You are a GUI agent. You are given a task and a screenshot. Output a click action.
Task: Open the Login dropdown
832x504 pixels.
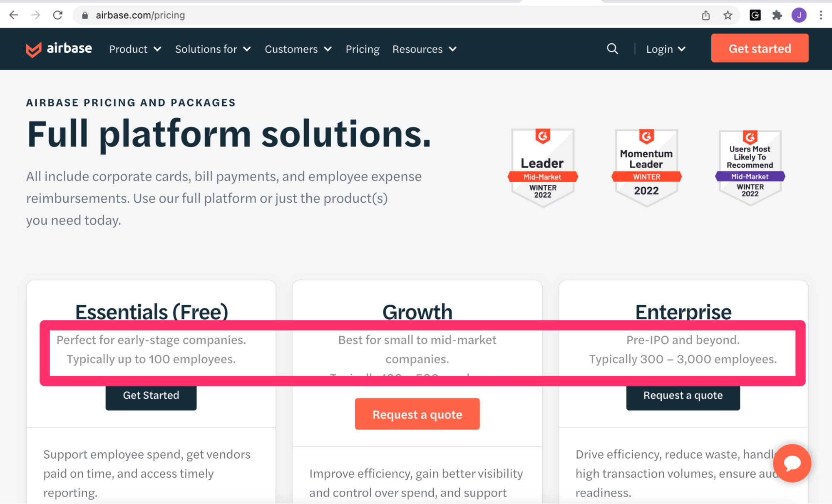665,49
